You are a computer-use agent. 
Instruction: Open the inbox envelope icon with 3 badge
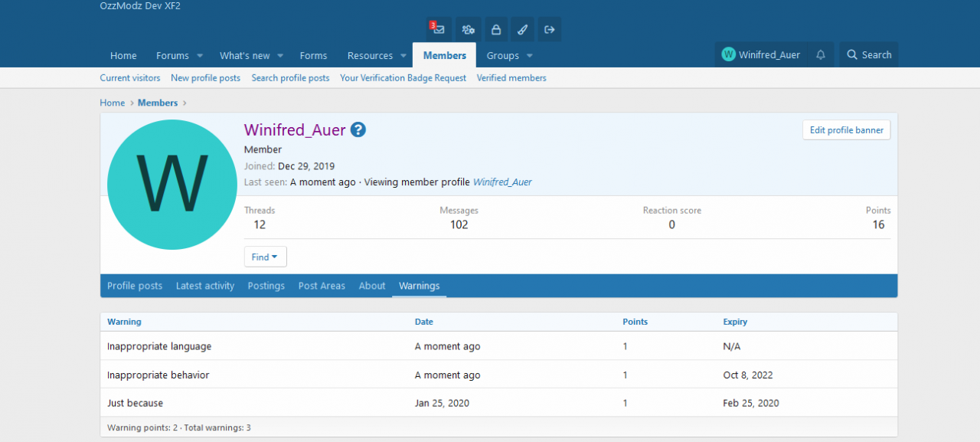coord(438,30)
